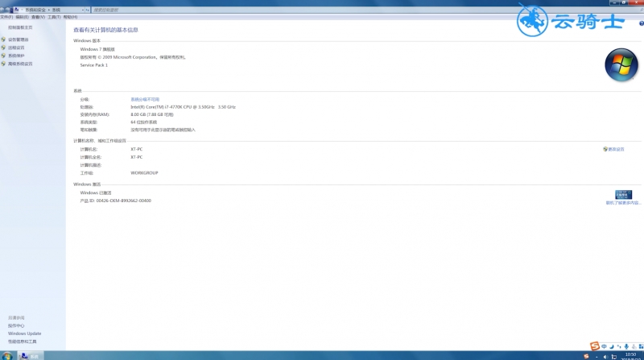
Task: Click the control panel icon in address bar
Action: pos(16,10)
